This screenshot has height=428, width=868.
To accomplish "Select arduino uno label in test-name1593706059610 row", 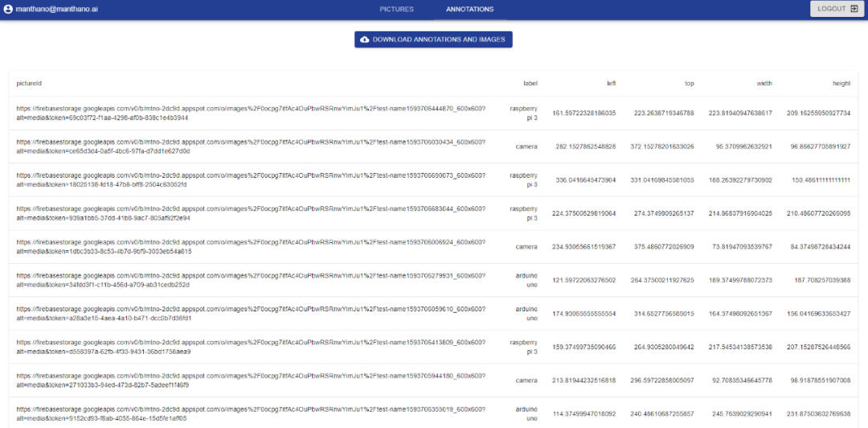I will [526, 314].
